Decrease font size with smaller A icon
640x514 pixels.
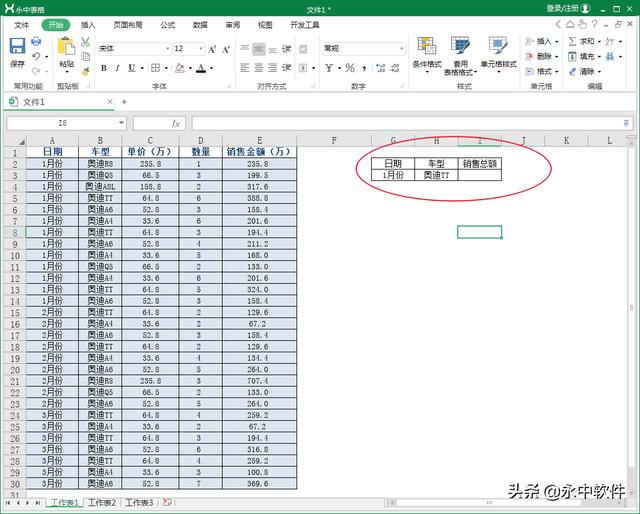[226, 49]
